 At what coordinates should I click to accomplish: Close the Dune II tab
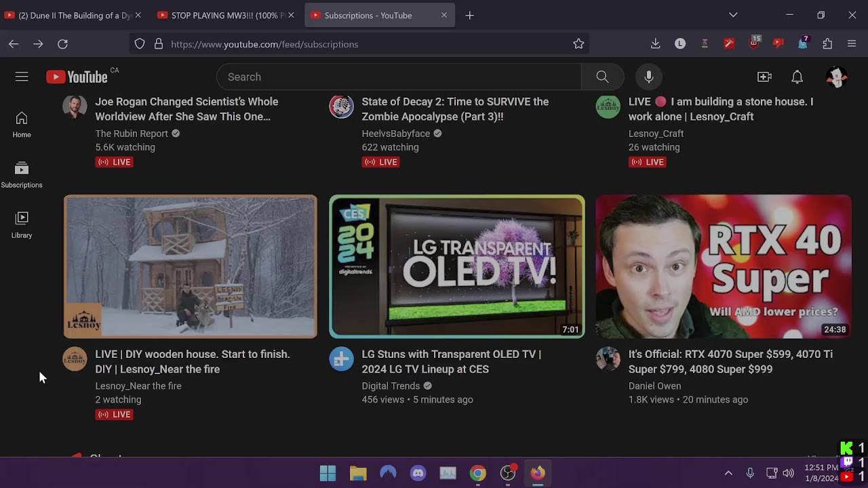pos(138,16)
